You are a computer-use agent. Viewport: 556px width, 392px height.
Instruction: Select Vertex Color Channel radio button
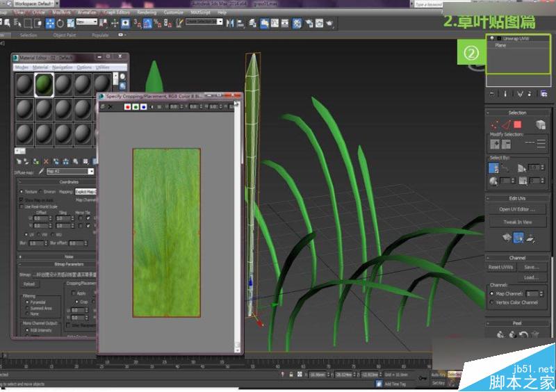point(492,302)
